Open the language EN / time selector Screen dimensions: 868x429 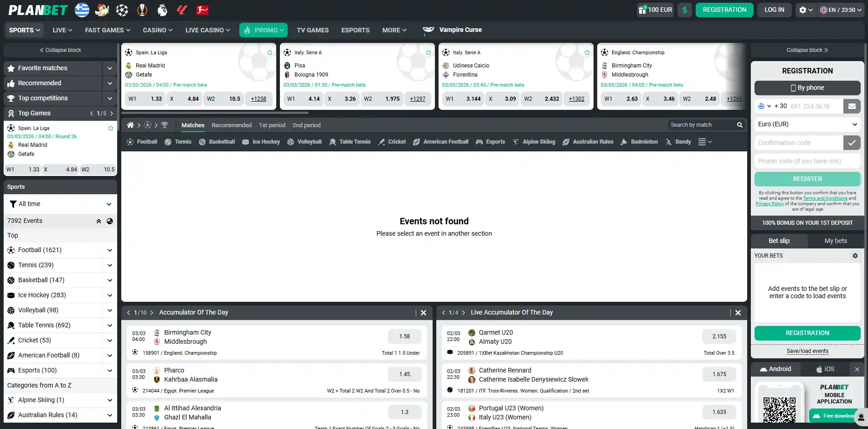(x=841, y=10)
